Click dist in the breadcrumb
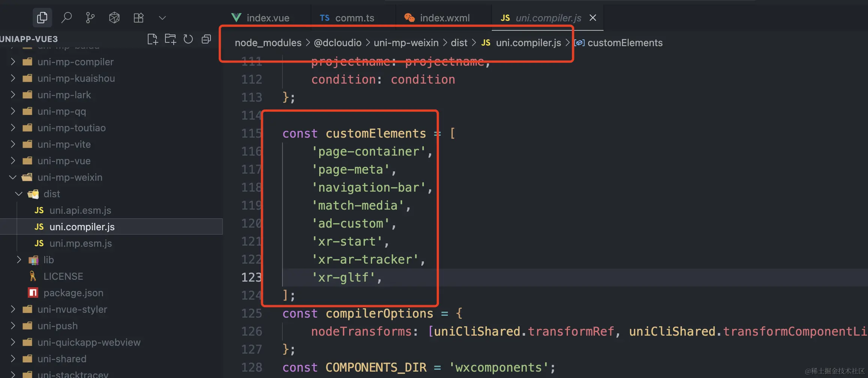 tap(459, 43)
